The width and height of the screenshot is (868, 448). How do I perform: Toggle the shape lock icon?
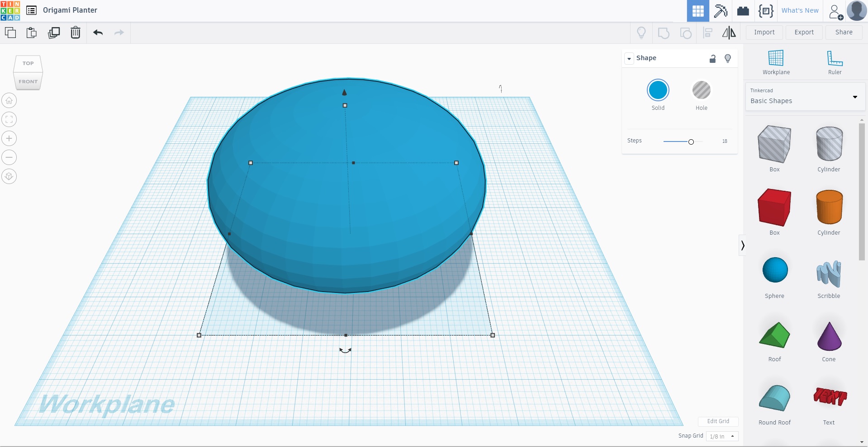(712, 58)
